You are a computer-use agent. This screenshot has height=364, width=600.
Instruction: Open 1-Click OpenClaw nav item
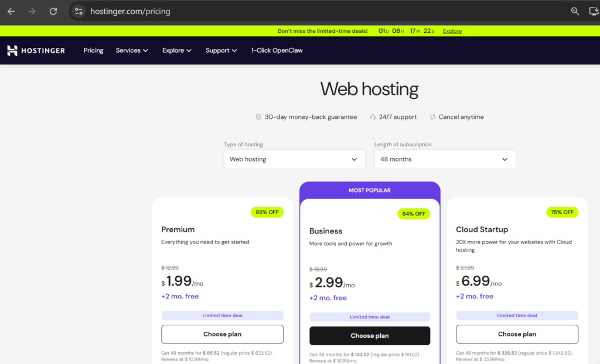(x=277, y=50)
